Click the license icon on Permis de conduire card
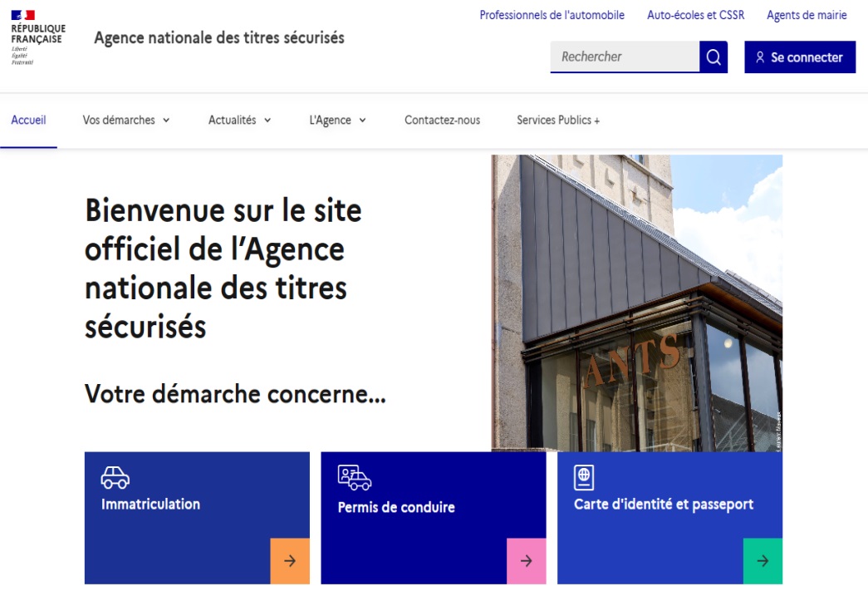 [355, 477]
